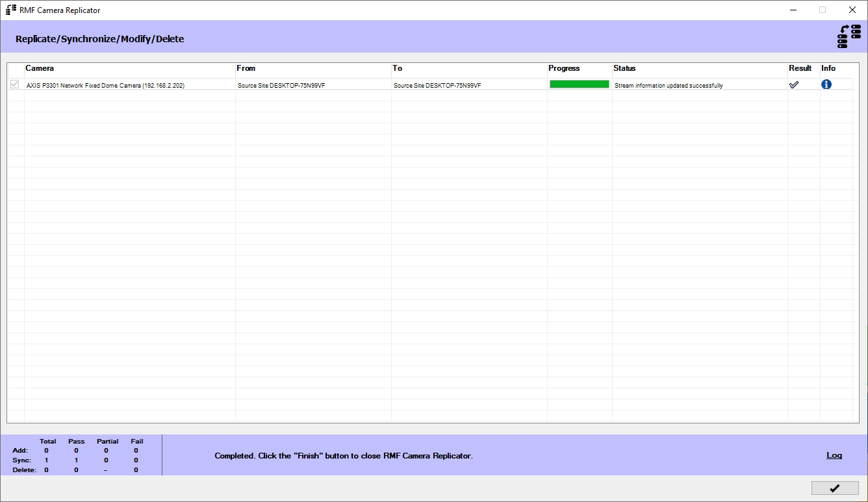This screenshot has width=868, height=502.
Task: Click the Status column header
Action: pos(624,68)
